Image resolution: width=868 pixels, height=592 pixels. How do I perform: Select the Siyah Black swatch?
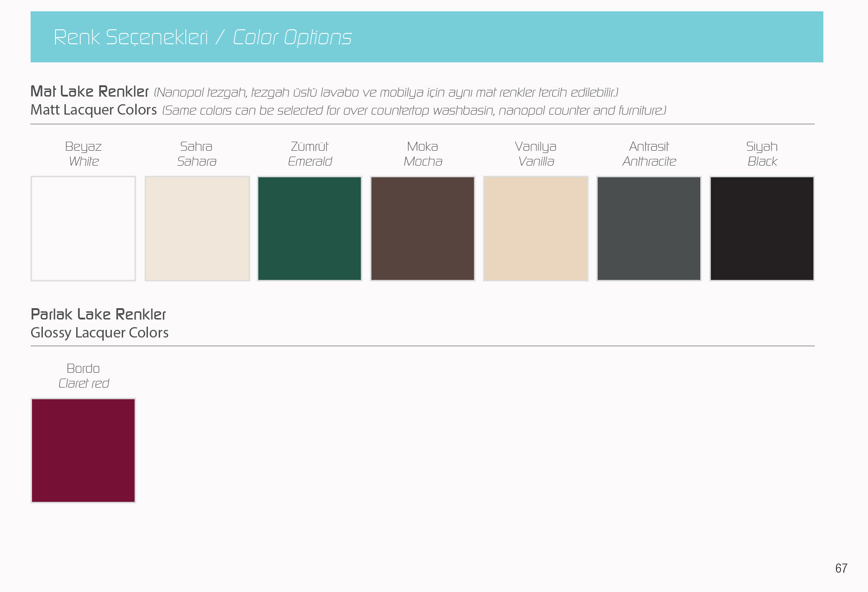[762, 228]
